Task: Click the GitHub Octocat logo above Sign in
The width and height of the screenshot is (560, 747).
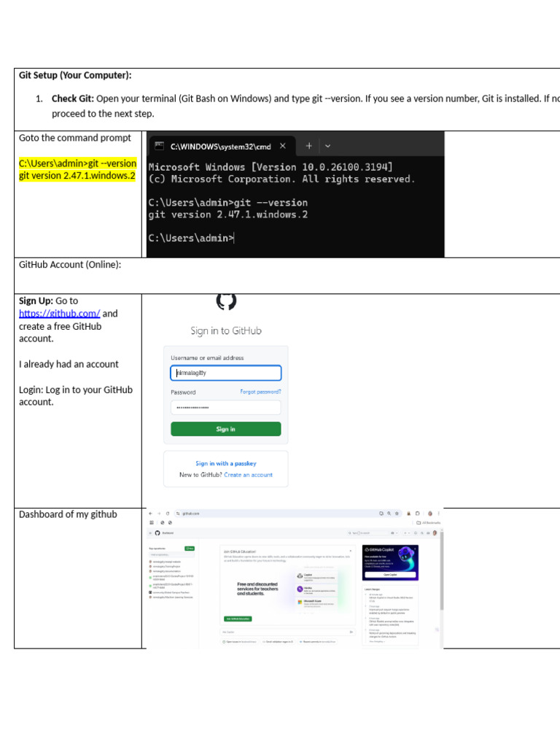Action: tap(226, 301)
